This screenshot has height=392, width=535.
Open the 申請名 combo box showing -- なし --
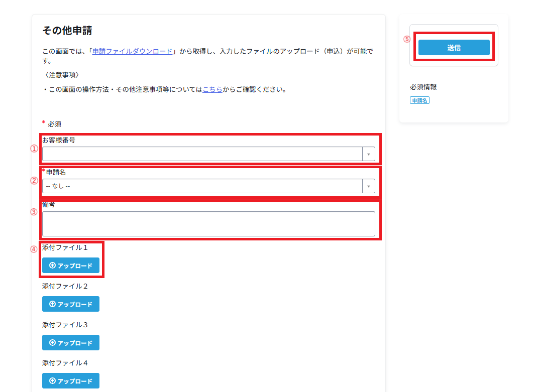(202, 186)
